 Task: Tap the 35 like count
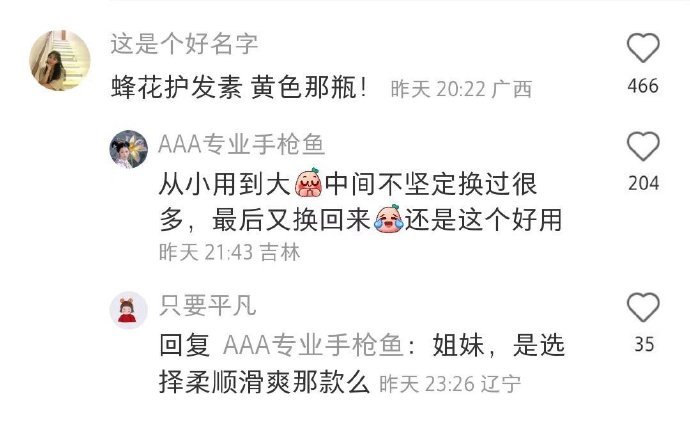[644, 344]
